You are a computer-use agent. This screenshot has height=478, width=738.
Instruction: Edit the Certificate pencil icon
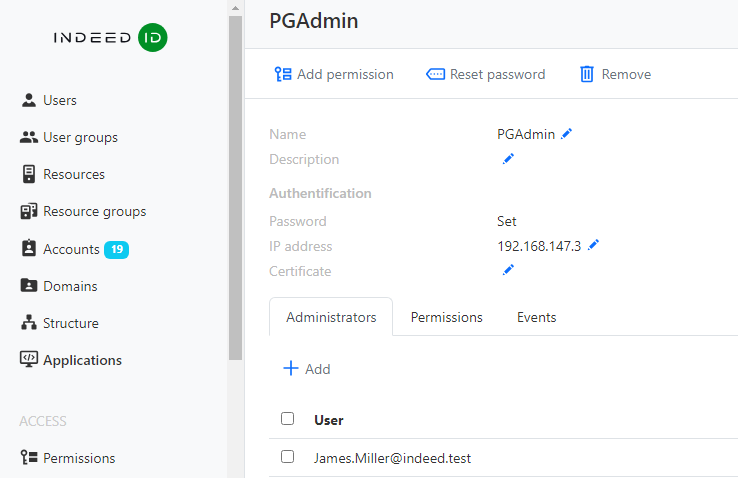pos(508,270)
